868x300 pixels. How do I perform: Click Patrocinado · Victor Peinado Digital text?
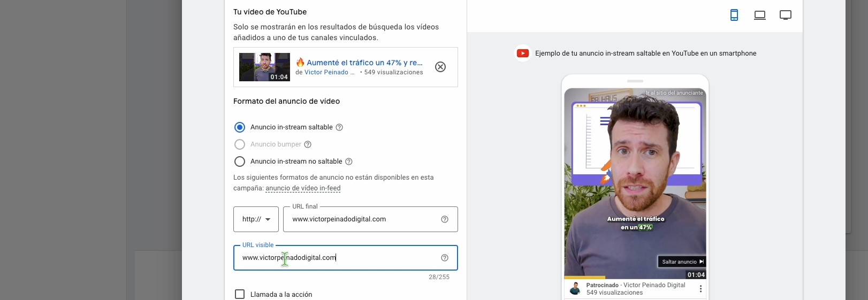pyautogui.click(x=636, y=285)
